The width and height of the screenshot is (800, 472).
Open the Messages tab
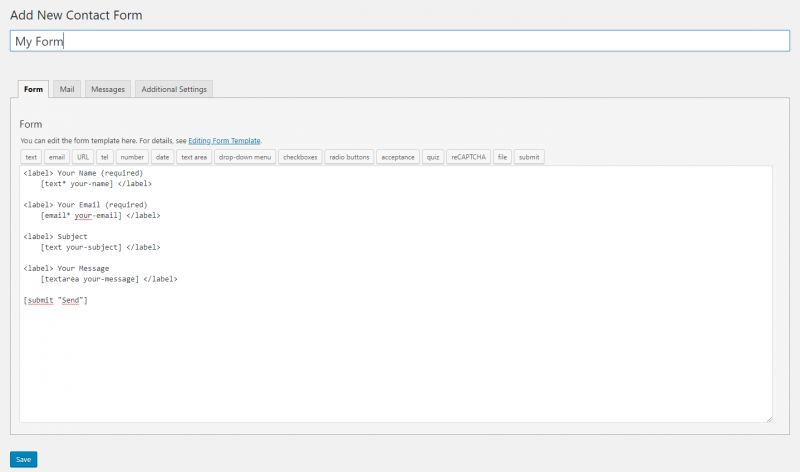pyautogui.click(x=108, y=89)
